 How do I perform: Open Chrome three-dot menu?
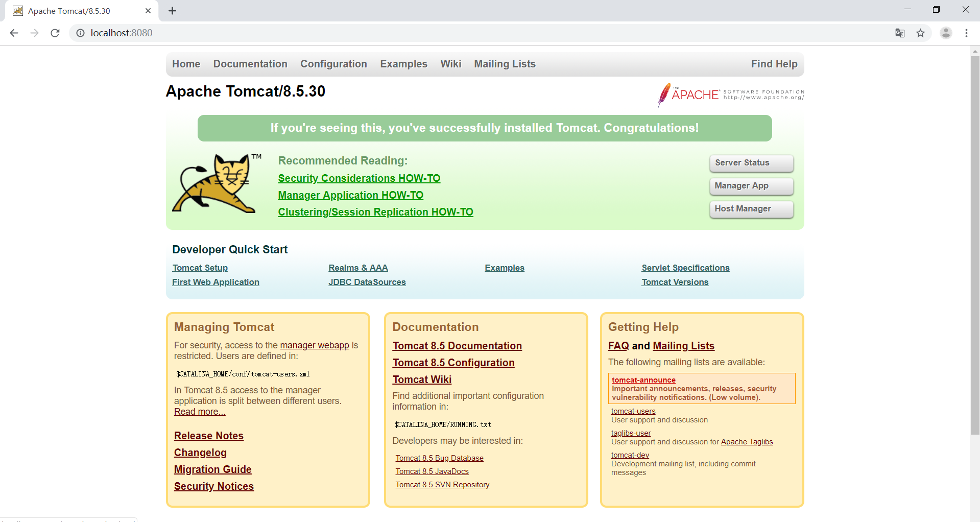(x=966, y=33)
